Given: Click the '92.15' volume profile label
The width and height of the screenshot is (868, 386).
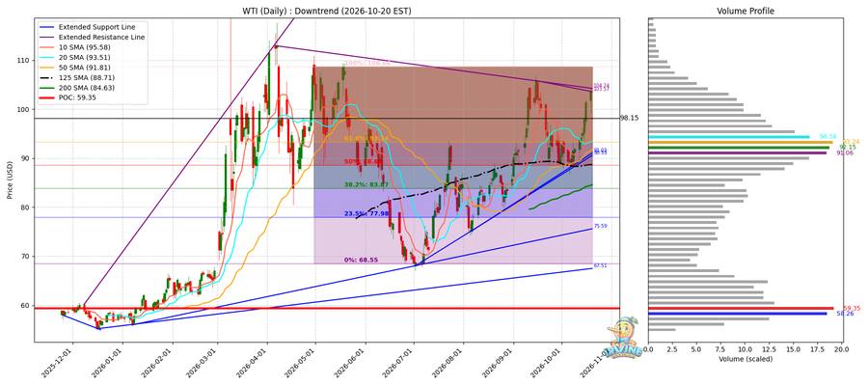Looking at the screenshot, I should (x=848, y=148).
